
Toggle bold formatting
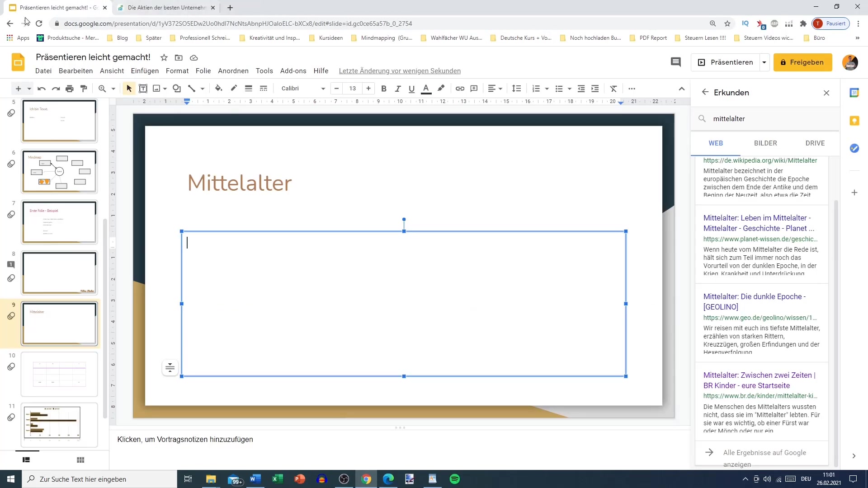point(384,89)
